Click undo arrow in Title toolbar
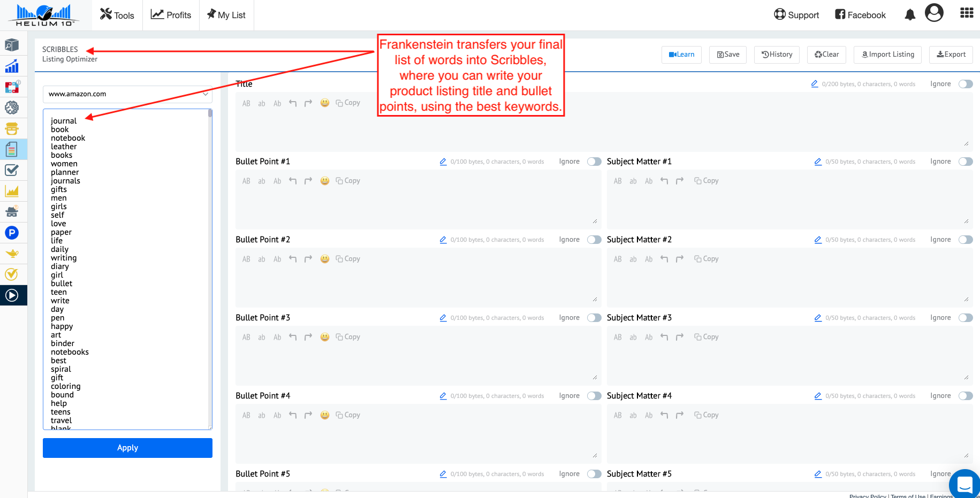The image size is (980, 498). 293,103
